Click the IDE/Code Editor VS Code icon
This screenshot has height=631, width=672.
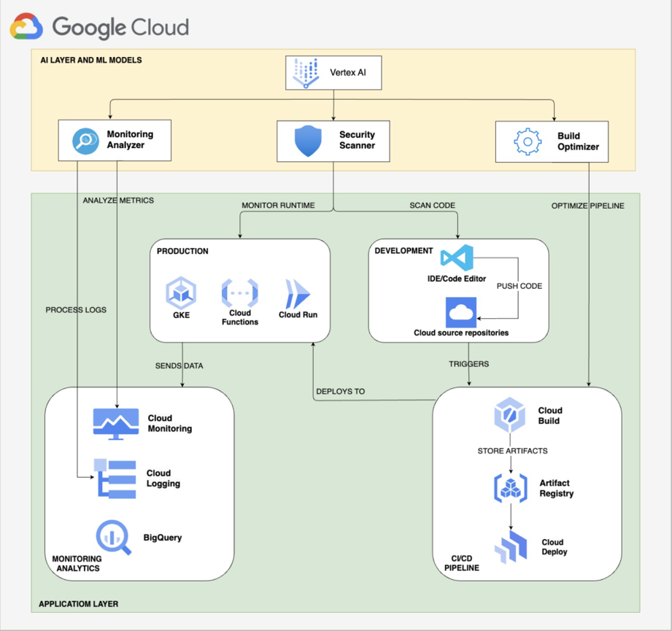tap(457, 258)
